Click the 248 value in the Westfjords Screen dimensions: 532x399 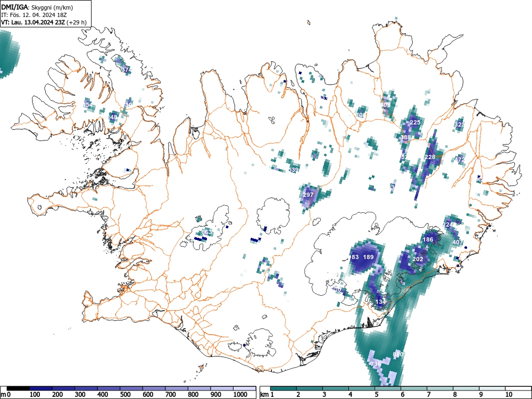point(112,117)
